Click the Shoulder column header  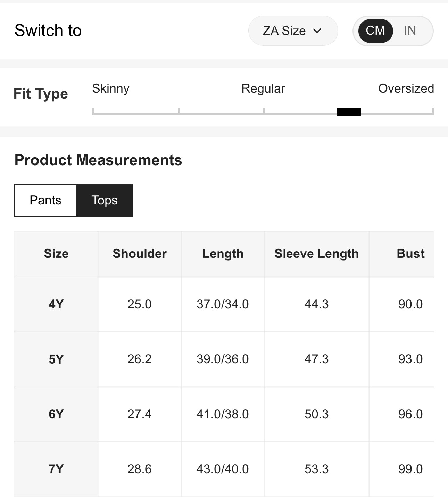tap(140, 254)
